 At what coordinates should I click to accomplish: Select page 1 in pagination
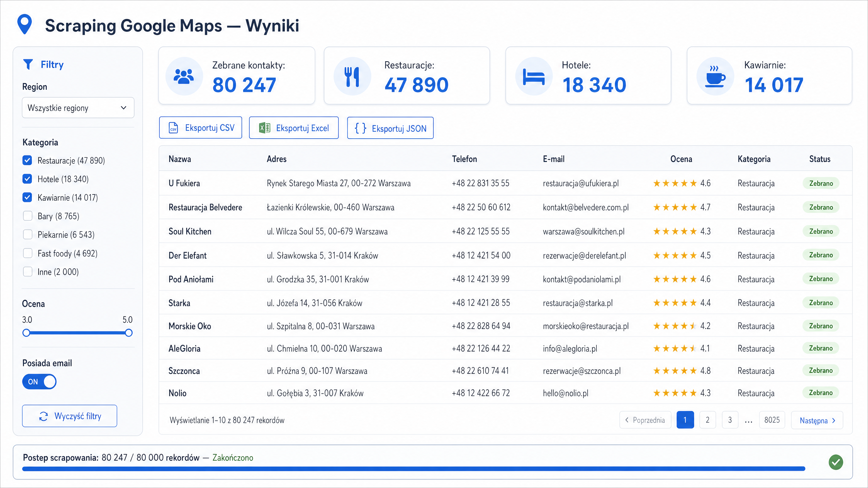tap(685, 420)
